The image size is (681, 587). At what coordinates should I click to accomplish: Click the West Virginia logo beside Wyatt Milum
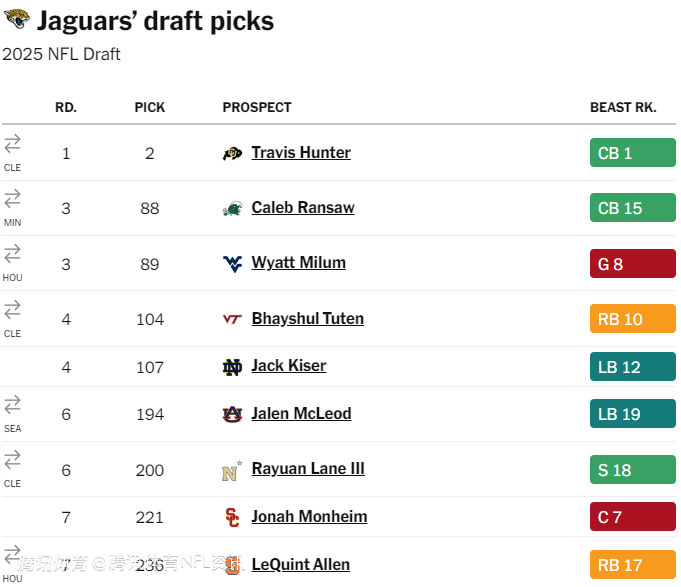[232, 263]
